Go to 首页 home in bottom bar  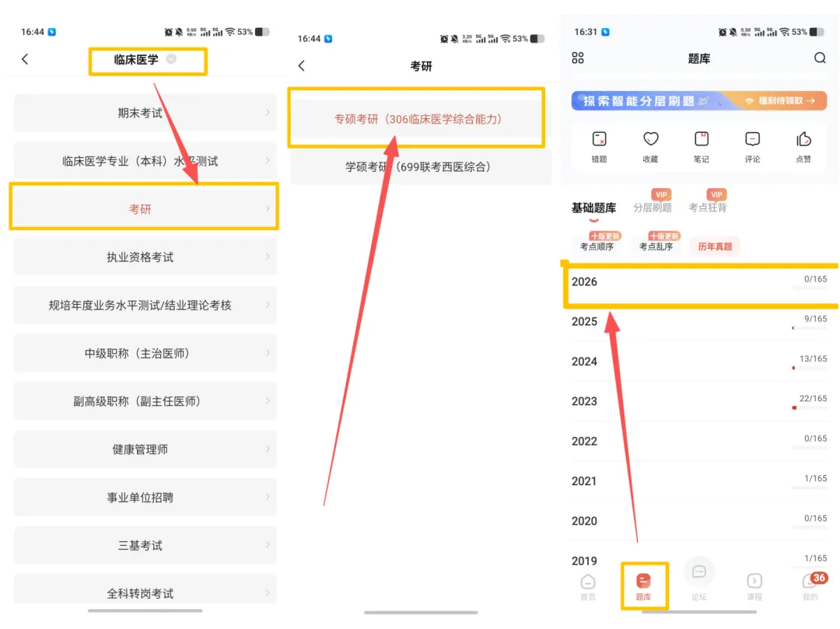coord(588,587)
